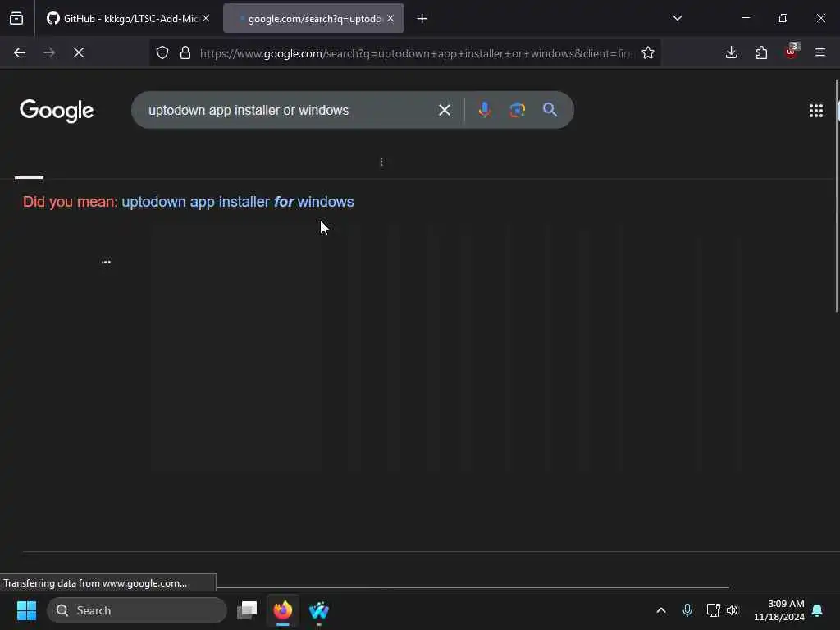
Task: Open tracking protection shield icon
Action: point(162,52)
